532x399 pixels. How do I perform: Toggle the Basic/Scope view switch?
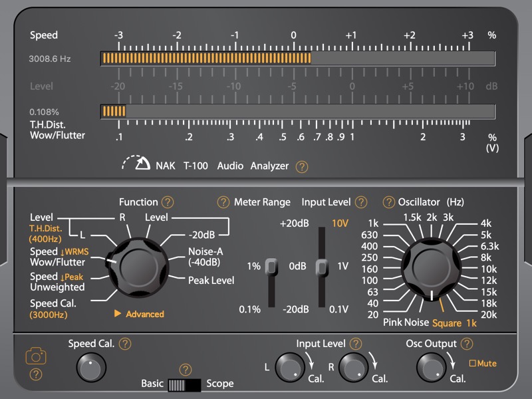click(184, 384)
